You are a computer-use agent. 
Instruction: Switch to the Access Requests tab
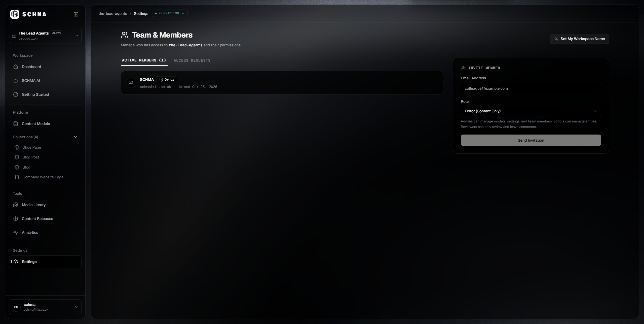192,60
